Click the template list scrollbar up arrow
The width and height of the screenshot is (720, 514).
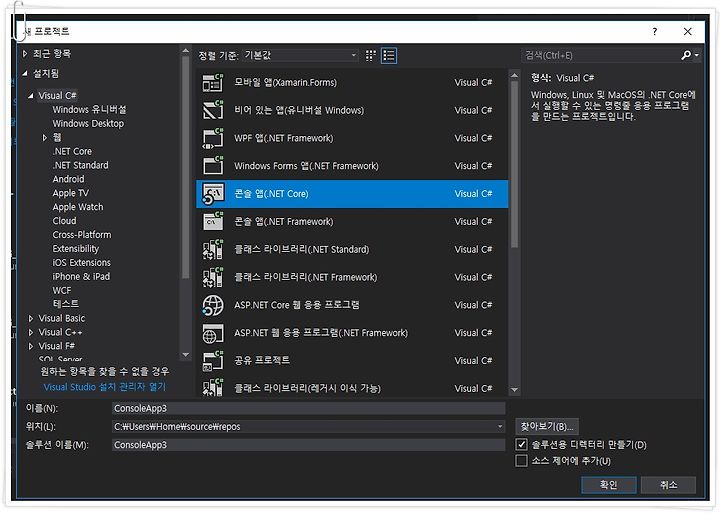click(514, 76)
